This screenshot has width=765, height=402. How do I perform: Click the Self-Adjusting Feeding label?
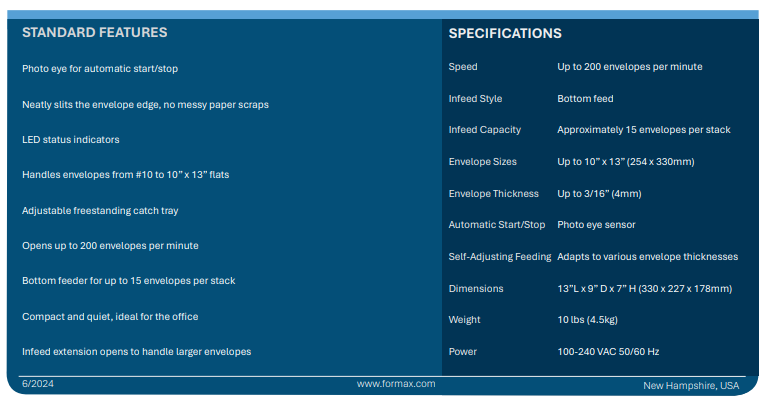pyautogui.click(x=499, y=257)
